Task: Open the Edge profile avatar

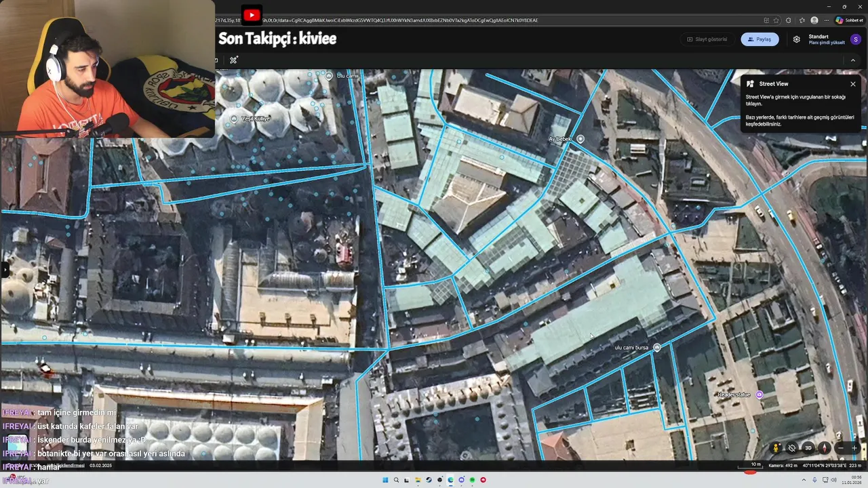Action: coord(814,20)
